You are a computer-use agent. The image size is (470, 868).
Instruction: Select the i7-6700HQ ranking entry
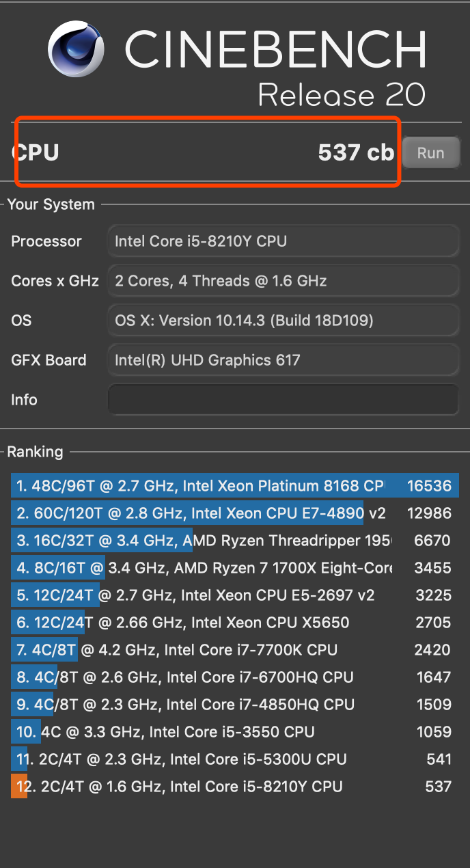click(x=205, y=677)
